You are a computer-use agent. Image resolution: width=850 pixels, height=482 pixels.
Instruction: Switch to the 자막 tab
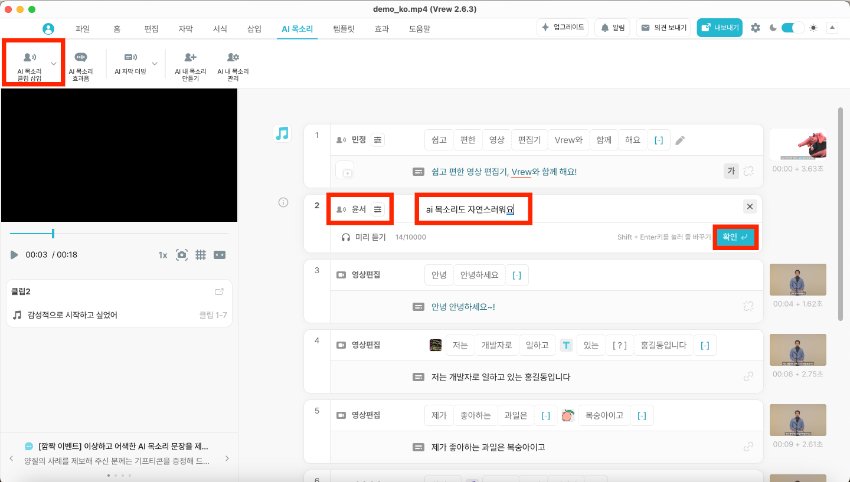tap(185, 29)
